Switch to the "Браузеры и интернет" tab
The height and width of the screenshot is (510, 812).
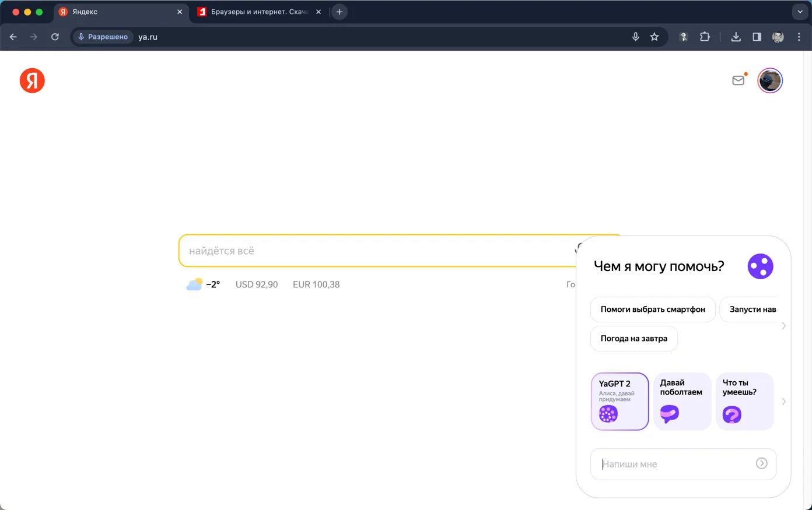(260, 12)
